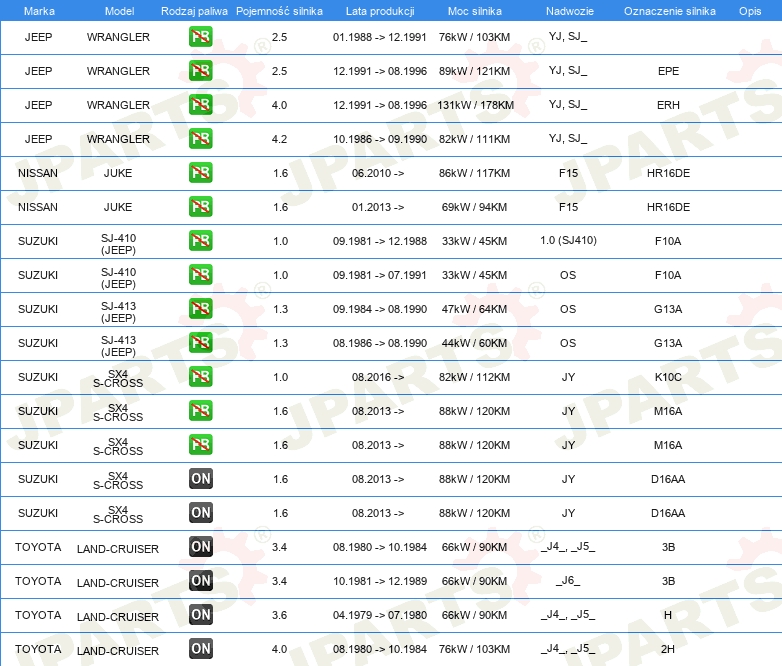Click production date 01.2013 ->
Screen dimensions: 782x666
tap(378, 207)
